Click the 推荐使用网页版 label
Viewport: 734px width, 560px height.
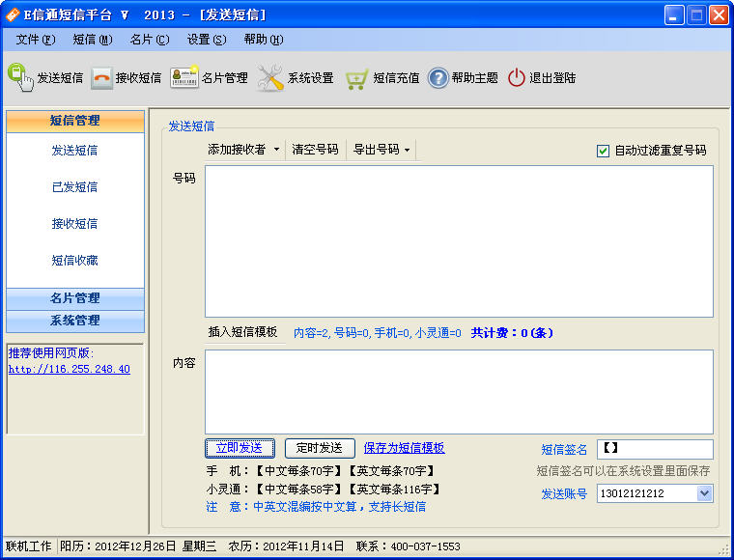(51, 353)
